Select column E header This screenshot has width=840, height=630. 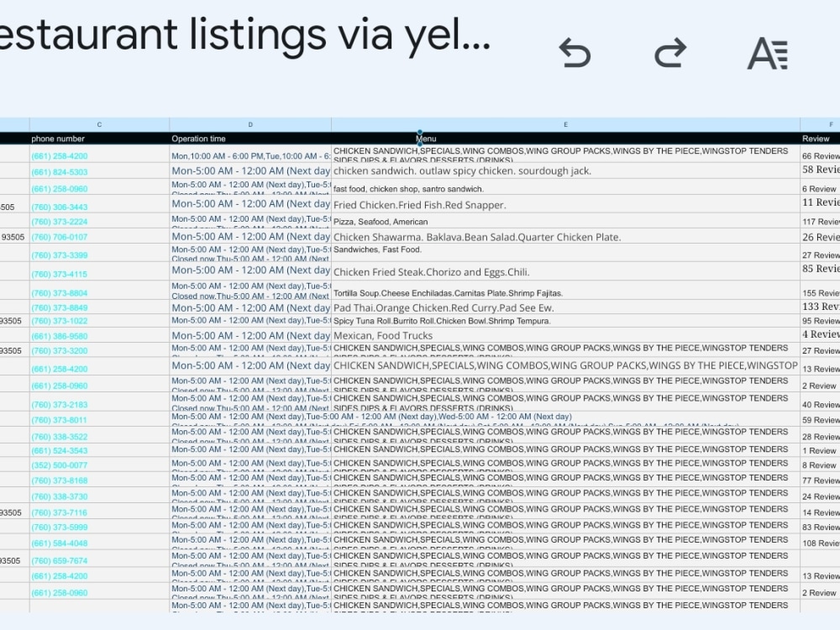tap(565, 124)
